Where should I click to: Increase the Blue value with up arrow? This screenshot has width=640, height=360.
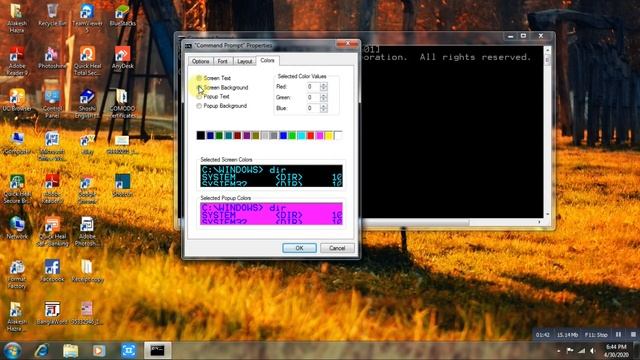pos(324,106)
